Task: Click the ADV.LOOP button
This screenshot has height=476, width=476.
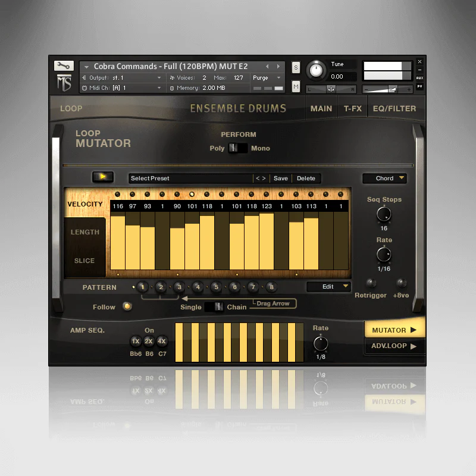Action: pyautogui.click(x=394, y=346)
